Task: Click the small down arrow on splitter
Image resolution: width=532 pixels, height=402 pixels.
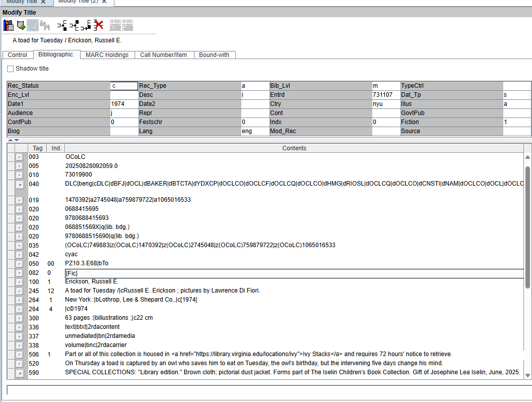Action: click(x=17, y=140)
